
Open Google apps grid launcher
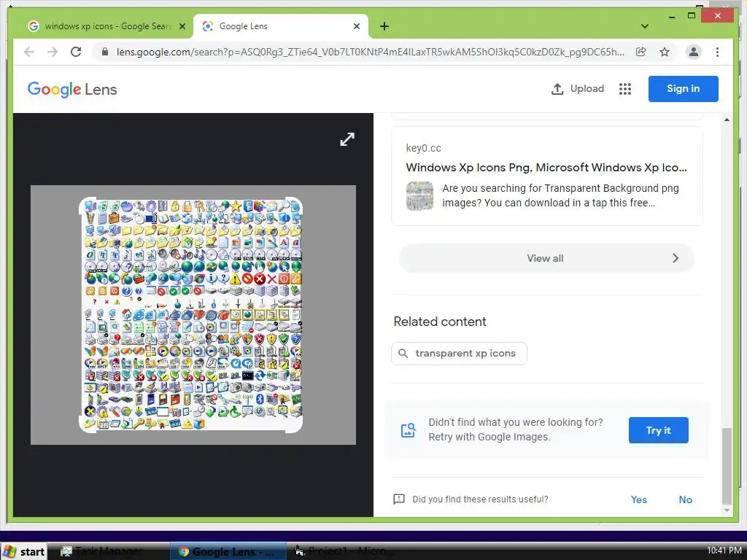(625, 88)
